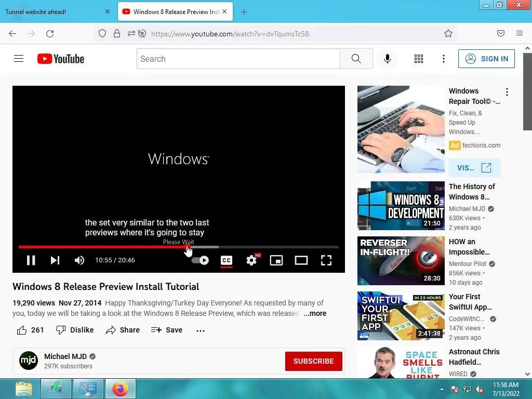Start voice search with microphone icon
This screenshot has height=399, width=532.
point(387,59)
